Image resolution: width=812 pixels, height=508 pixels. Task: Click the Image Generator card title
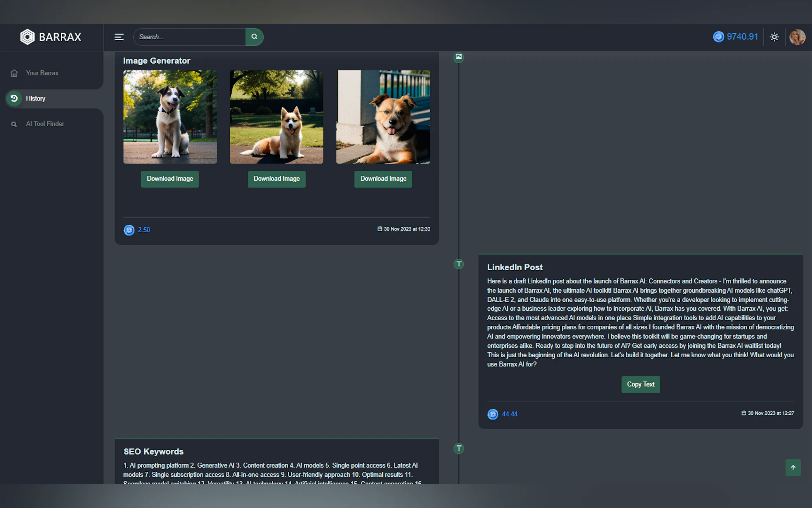click(156, 61)
